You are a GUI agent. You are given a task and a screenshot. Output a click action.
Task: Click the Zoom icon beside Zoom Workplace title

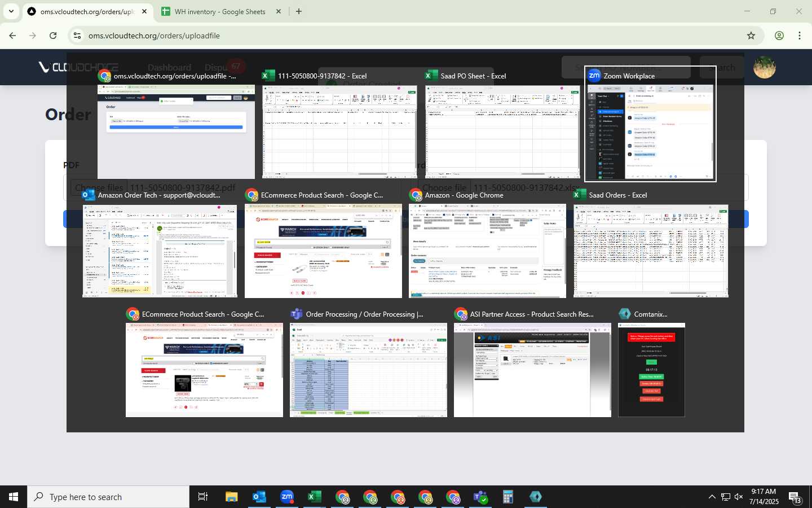coord(594,76)
